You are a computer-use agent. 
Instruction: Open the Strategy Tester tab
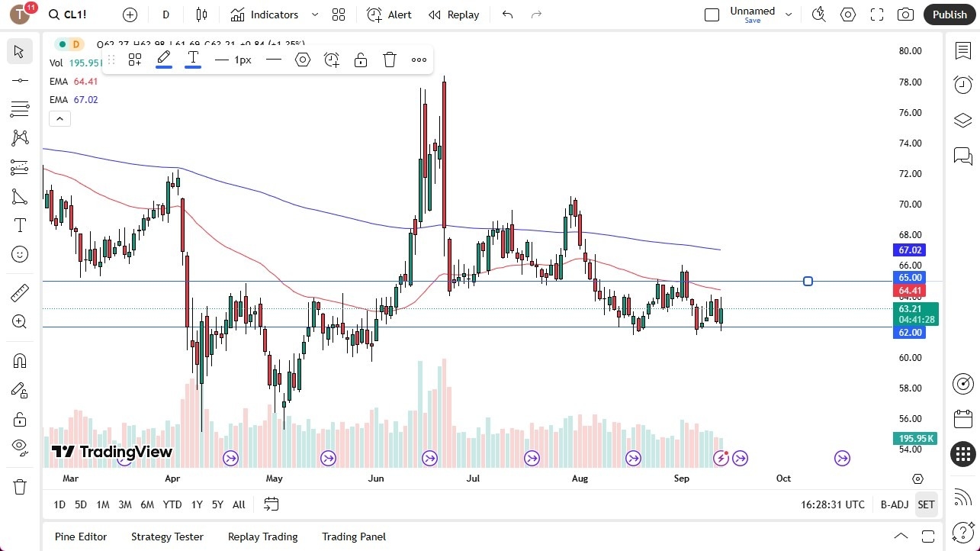click(167, 536)
